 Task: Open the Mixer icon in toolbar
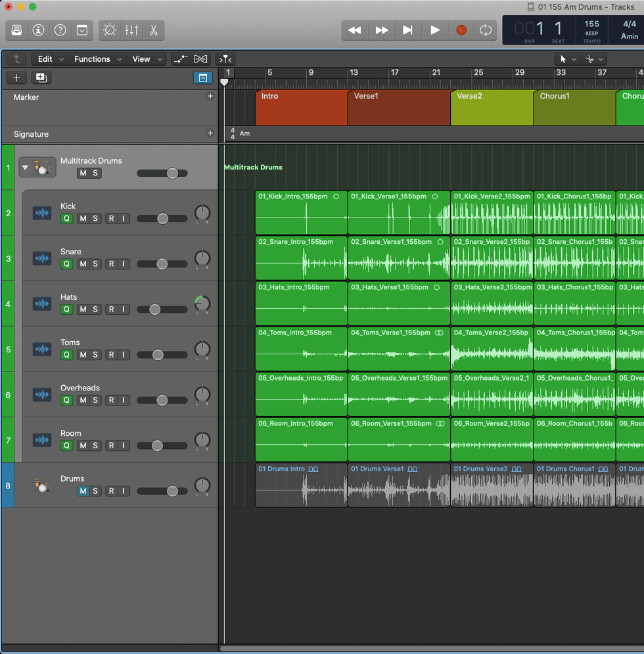(x=131, y=30)
